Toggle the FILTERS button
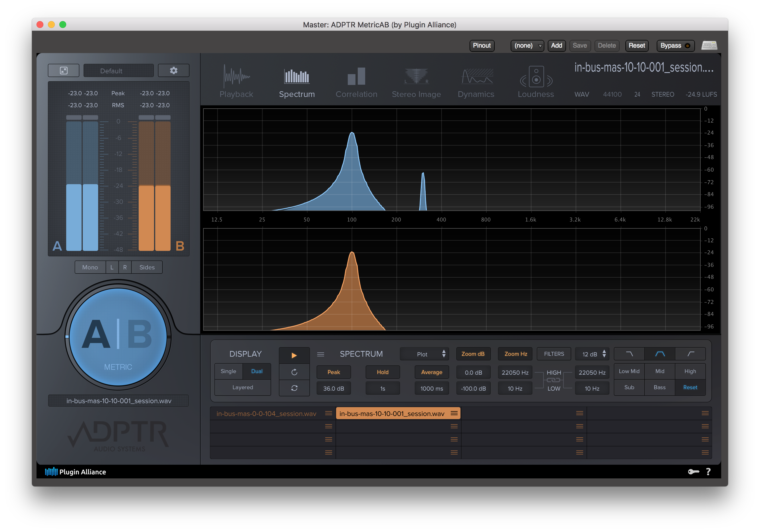The height and width of the screenshot is (532, 760). point(554,354)
